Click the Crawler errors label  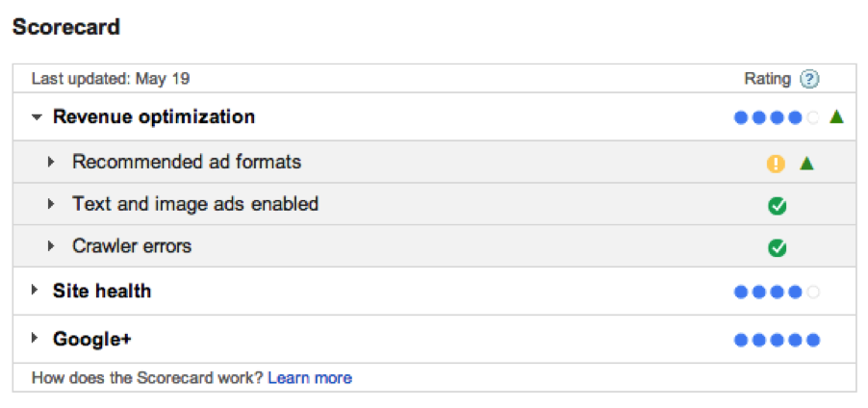(132, 246)
